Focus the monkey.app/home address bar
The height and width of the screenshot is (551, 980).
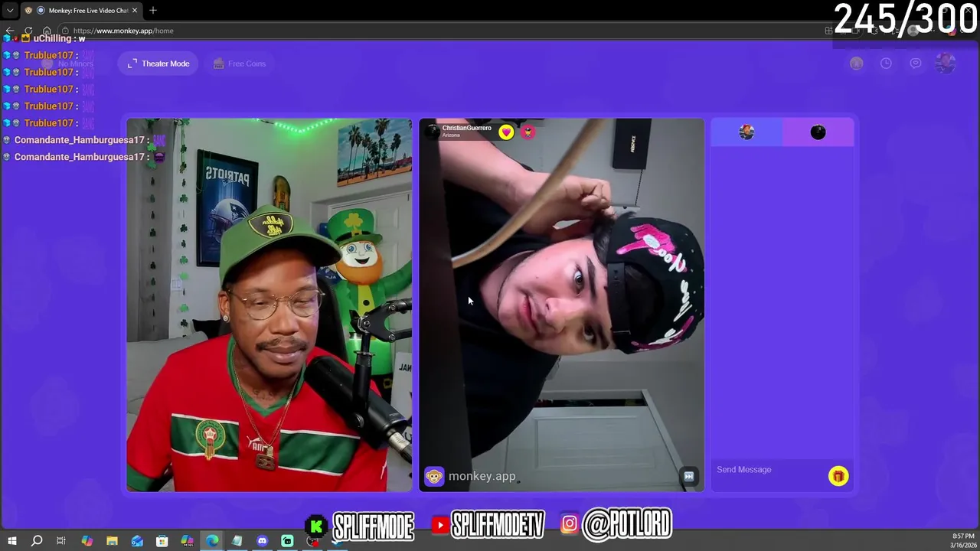coord(444,31)
